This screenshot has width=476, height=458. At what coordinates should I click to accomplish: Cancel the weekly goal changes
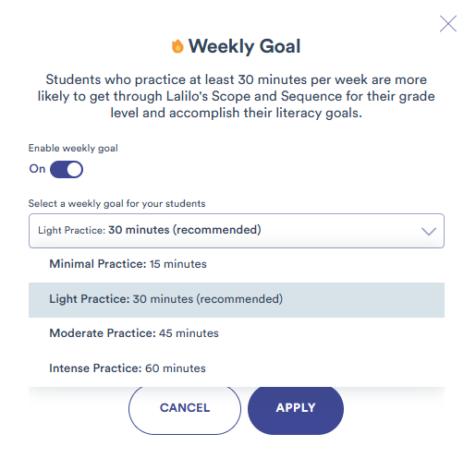(x=185, y=408)
